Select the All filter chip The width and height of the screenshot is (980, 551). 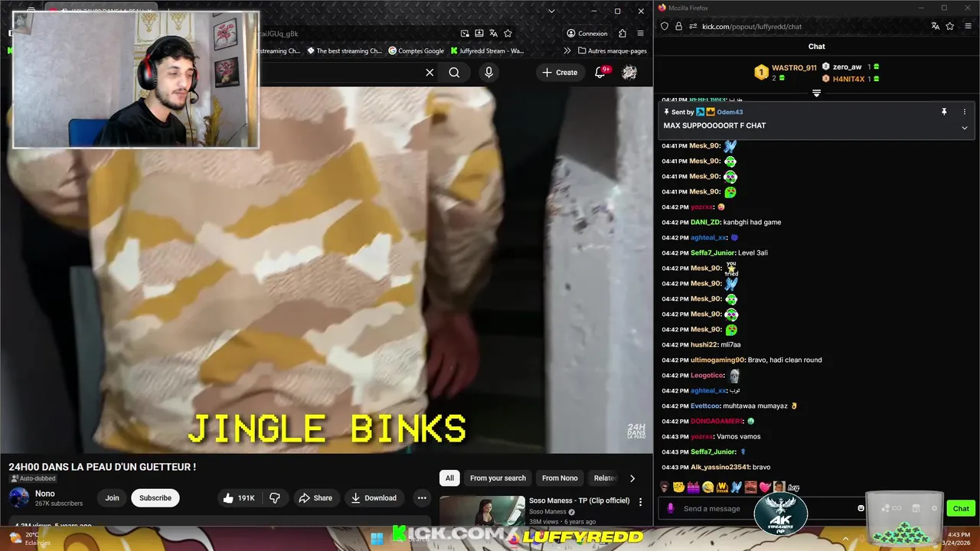449,478
